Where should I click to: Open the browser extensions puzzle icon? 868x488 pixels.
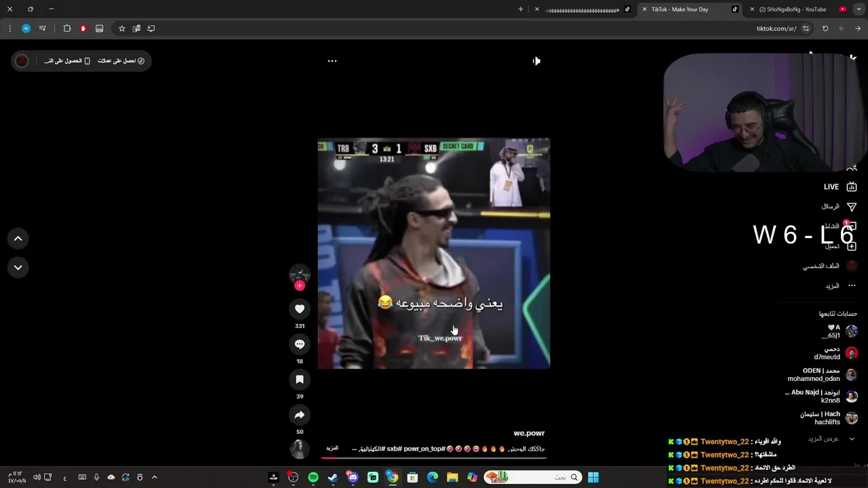(67, 28)
